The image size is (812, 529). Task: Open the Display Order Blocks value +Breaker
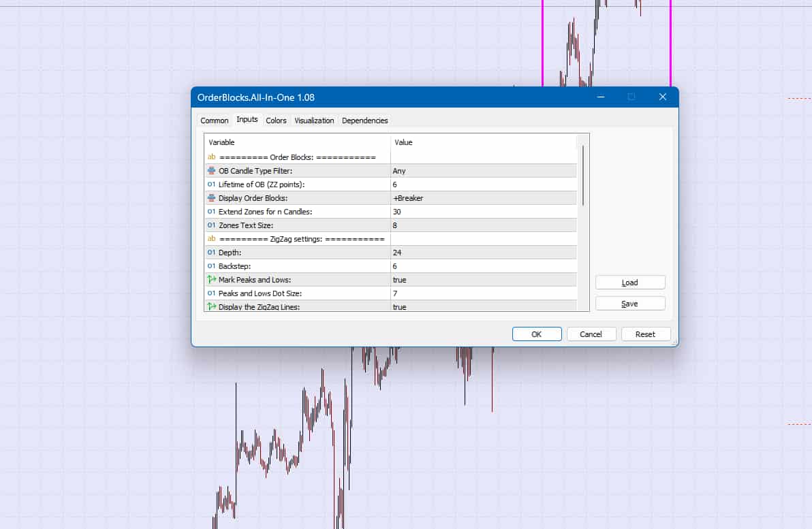tap(484, 198)
